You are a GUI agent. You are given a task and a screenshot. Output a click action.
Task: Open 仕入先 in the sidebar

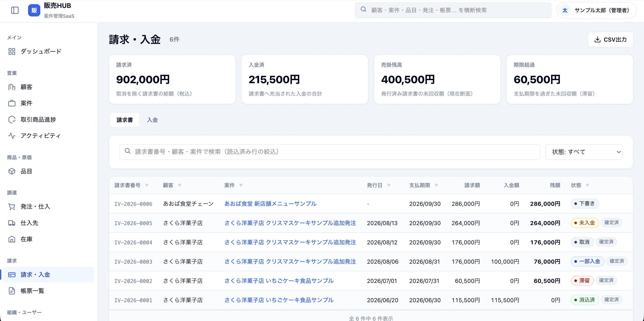point(49,223)
